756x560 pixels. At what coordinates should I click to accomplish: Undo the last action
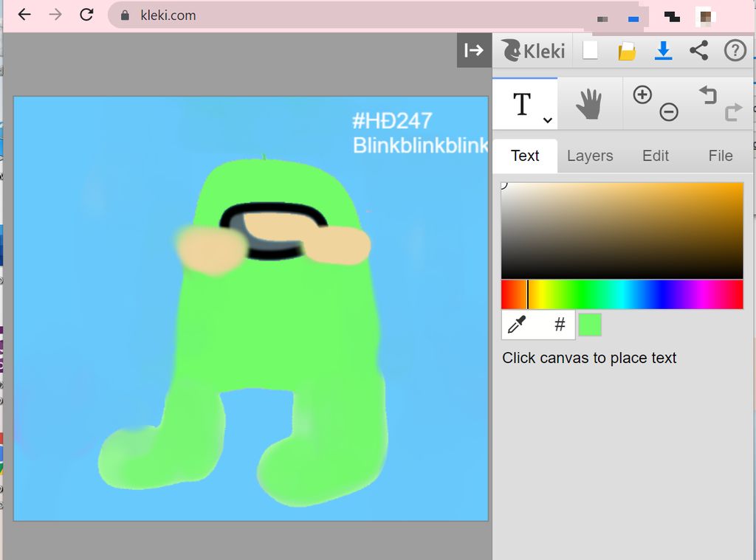[x=708, y=94]
